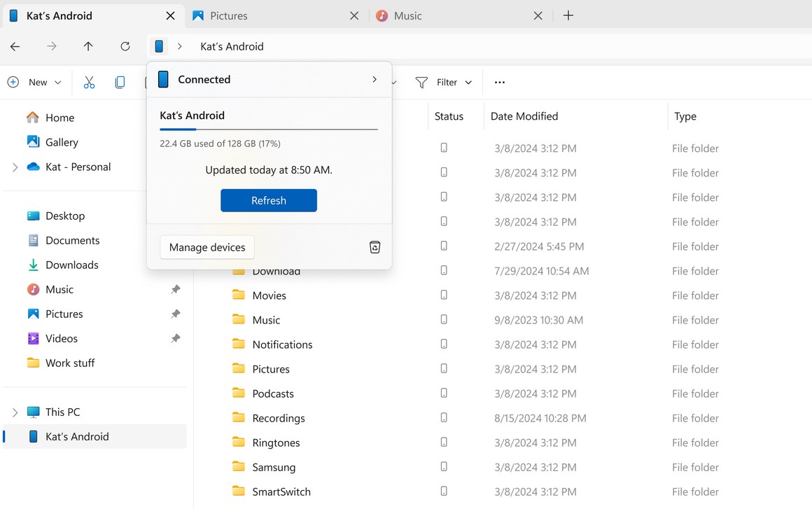
Task: Click the phone icon in address bar
Action: [x=159, y=47]
